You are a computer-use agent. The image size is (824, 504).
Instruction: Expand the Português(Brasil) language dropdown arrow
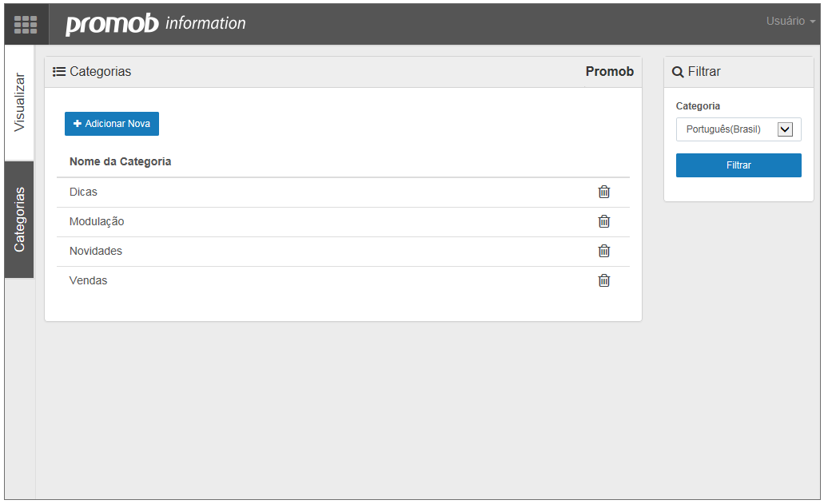785,129
